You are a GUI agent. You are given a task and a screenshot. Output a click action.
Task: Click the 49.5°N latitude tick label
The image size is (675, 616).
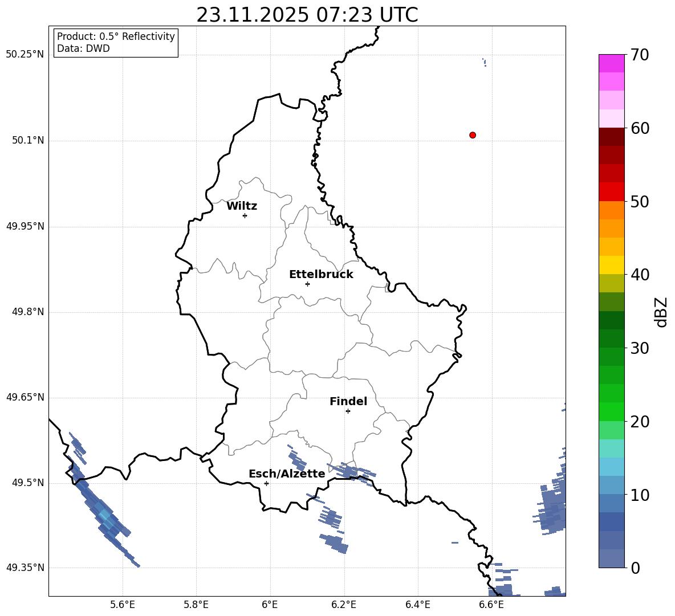(28, 483)
